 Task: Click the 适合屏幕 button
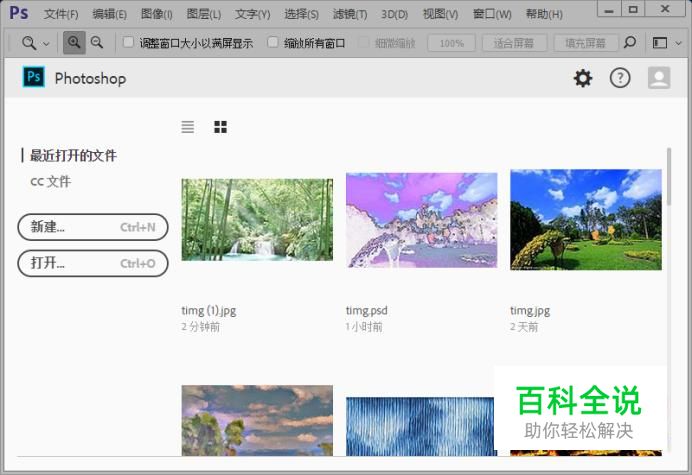514,43
